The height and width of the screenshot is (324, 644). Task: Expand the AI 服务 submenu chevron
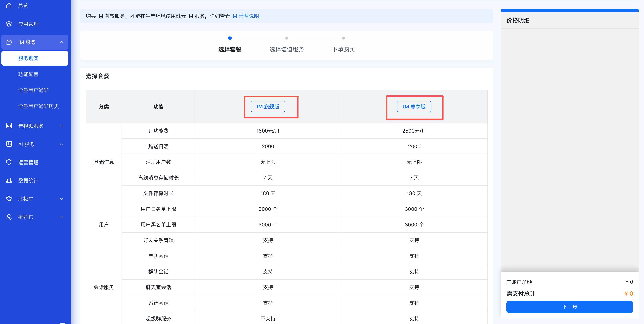click(61, 144)
